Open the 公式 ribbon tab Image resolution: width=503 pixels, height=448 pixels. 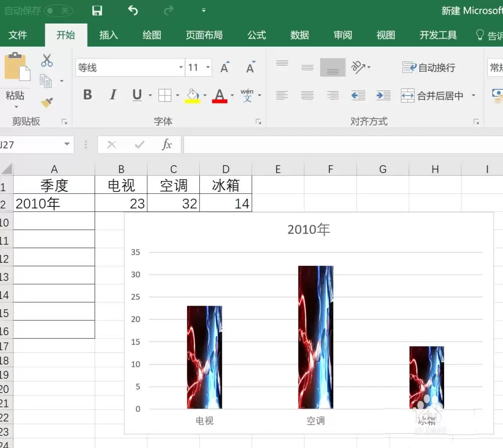click(257, 35)
